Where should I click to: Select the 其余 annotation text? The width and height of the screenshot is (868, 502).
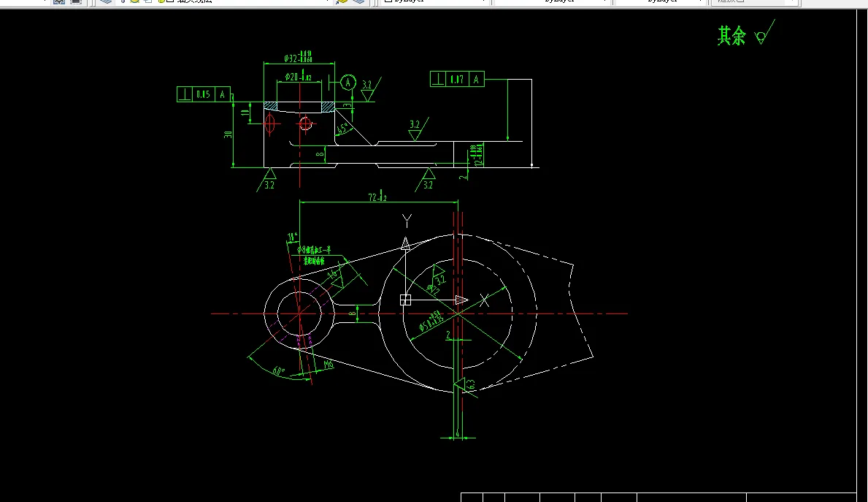pos(731,36)
